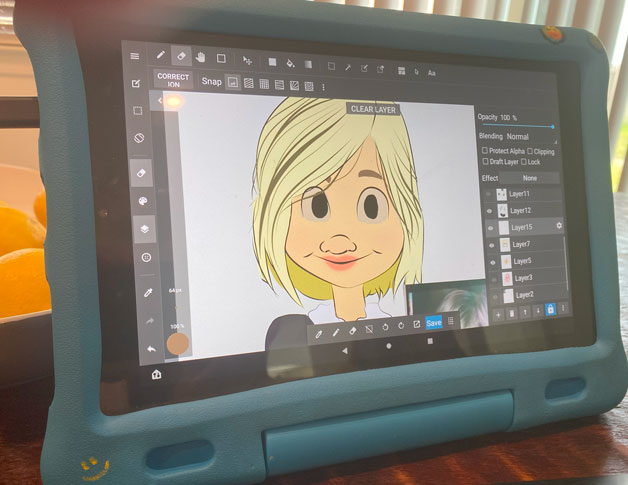Select the Eraser tool in top toolbar
628x485 pixels.
click(181, 56)
